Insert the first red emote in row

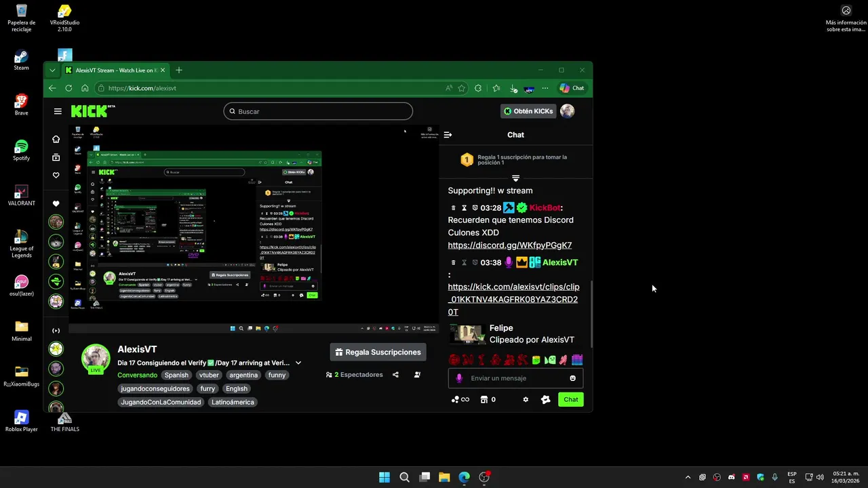[x=454, y=360]
